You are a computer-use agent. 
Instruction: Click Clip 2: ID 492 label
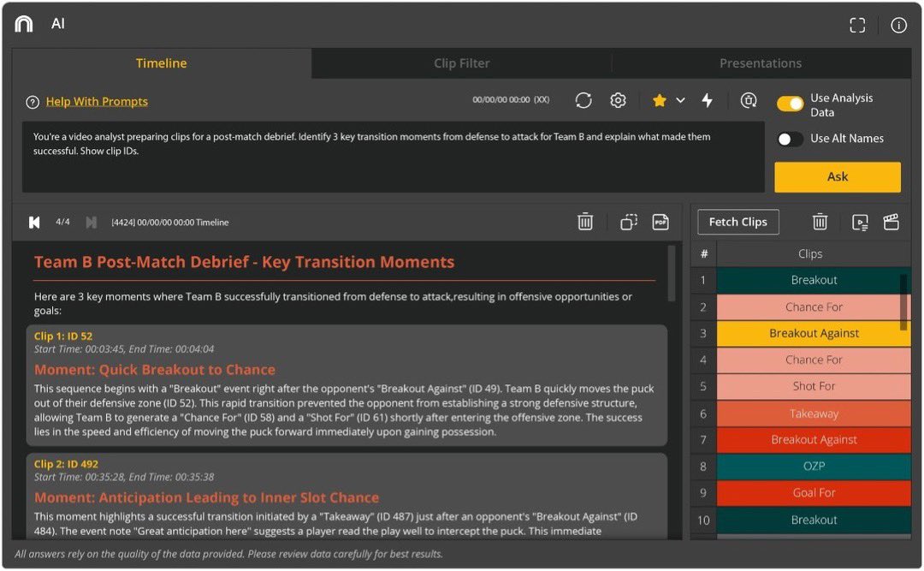(66, 464)
